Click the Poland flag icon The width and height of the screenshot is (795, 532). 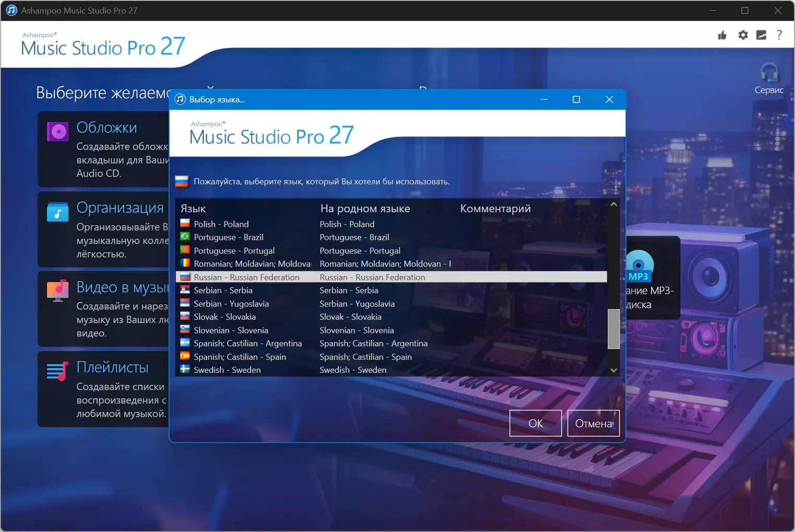tap(185, 223)
